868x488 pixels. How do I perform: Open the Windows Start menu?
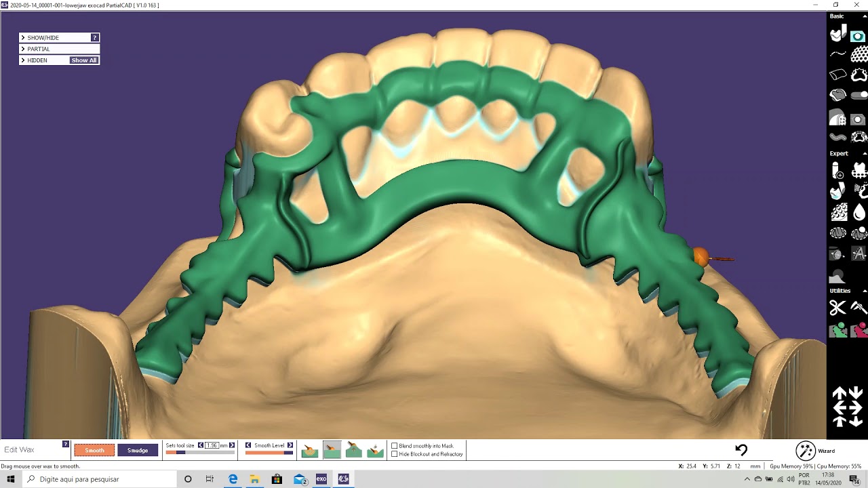[11, 479]
